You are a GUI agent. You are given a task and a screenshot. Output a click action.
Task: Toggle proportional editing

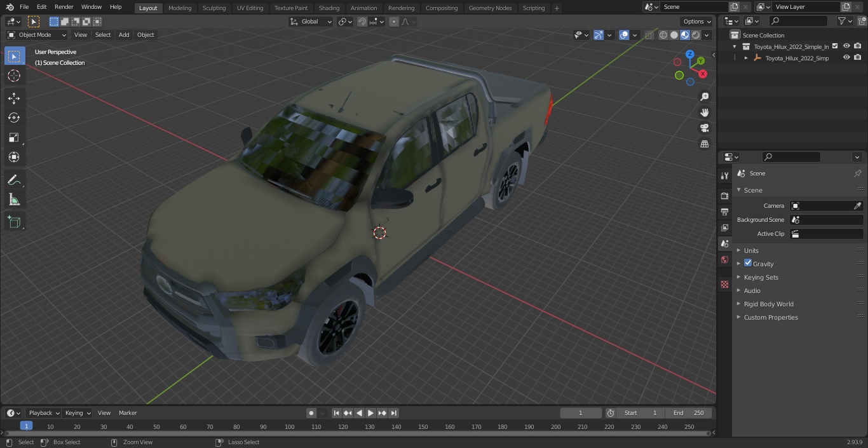click(x=394, y=22)
